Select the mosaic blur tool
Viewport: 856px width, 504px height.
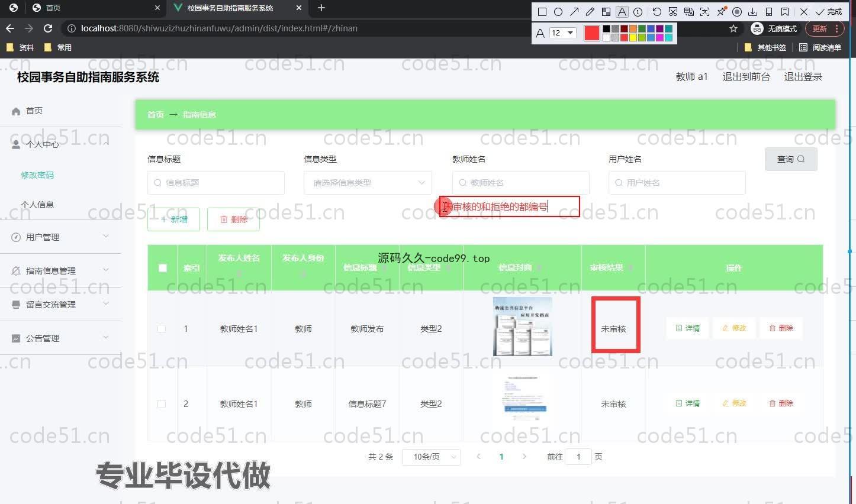click(606, 11)
